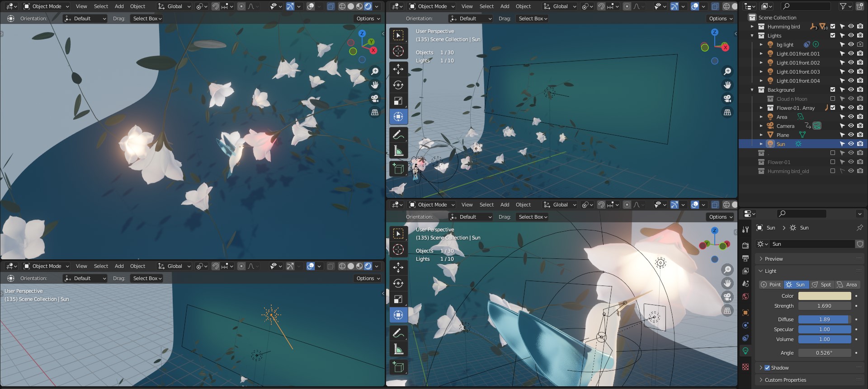Click the Diffuse value slider
The width and height of the screenshot is (868, 389).
[x=825, y=319]
